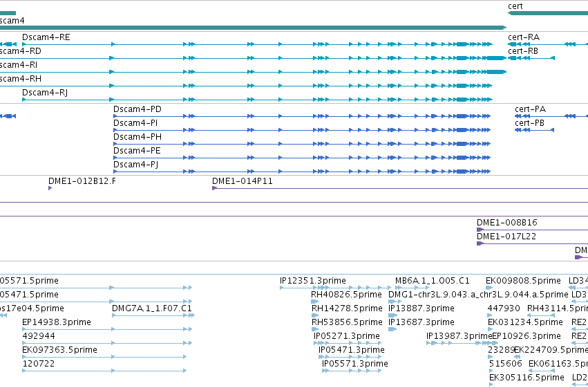The height and width of the screenshot is (388, 588).
Task: Select the Dscam4-RD transcript row
Action: (x=253, y=58)
